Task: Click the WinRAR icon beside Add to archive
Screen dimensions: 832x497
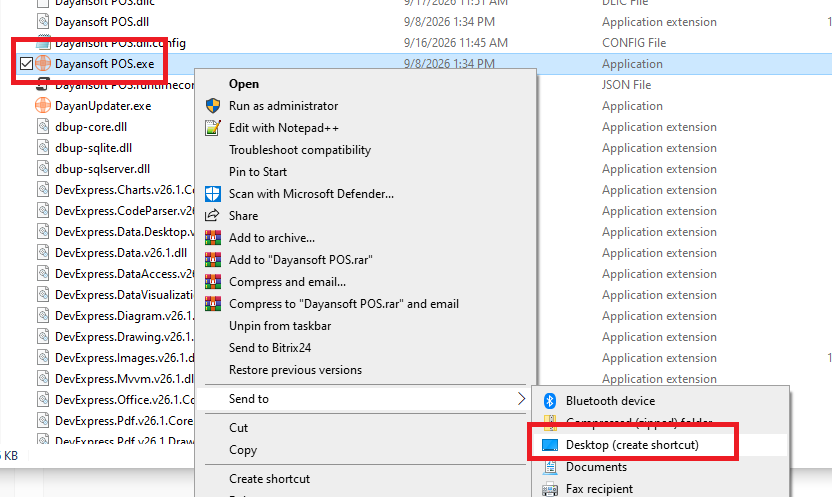Action: (213, 238)
